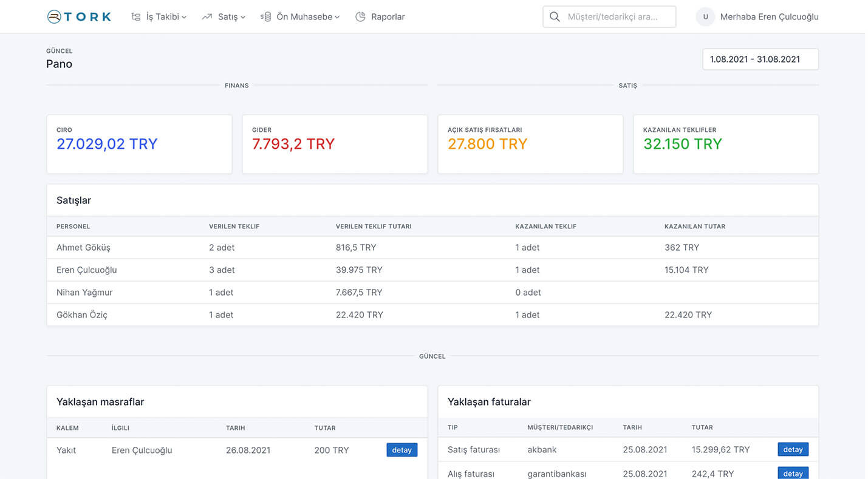Image resolution: width=868 pixels, height=479 pixels.
Task: Click the Verilen Teklif Tutarı column header
Action: pos(374,226)
